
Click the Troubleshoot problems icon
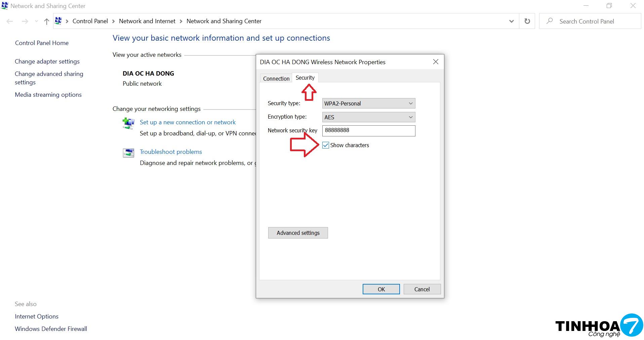pos(128,153)
